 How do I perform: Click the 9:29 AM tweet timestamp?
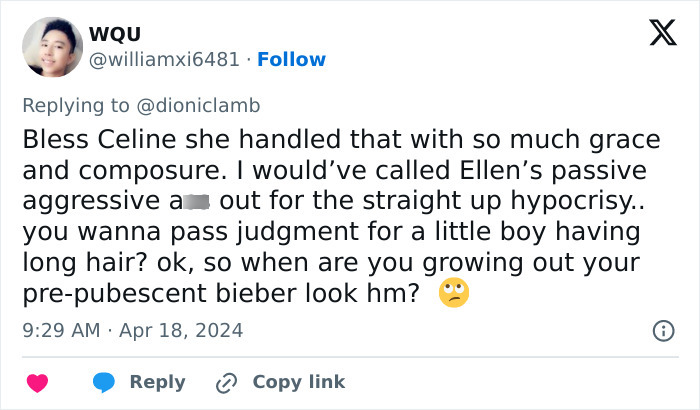pos(62,330)
